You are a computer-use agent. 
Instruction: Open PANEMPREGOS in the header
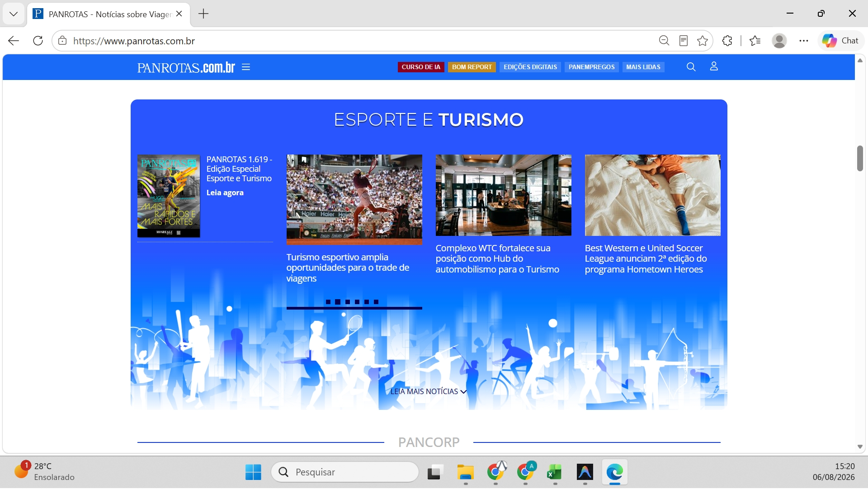[592, 67]
